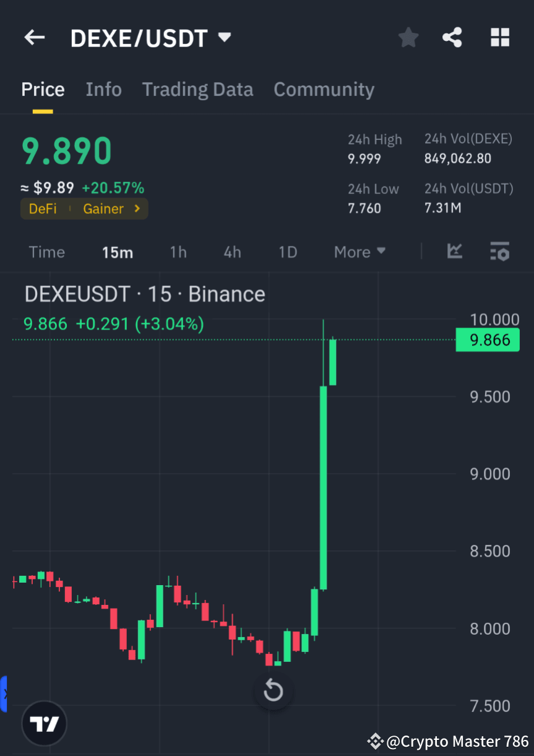The width and height of the screenshot is (534, 756).
Task: Open the Gainer category arrow
Action: 137,209
